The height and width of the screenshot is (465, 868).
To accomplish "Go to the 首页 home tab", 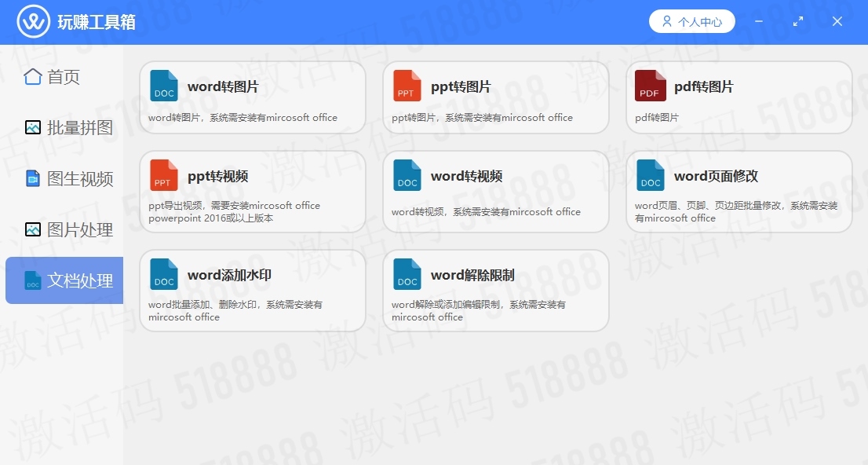I will (x=64, y=76).
